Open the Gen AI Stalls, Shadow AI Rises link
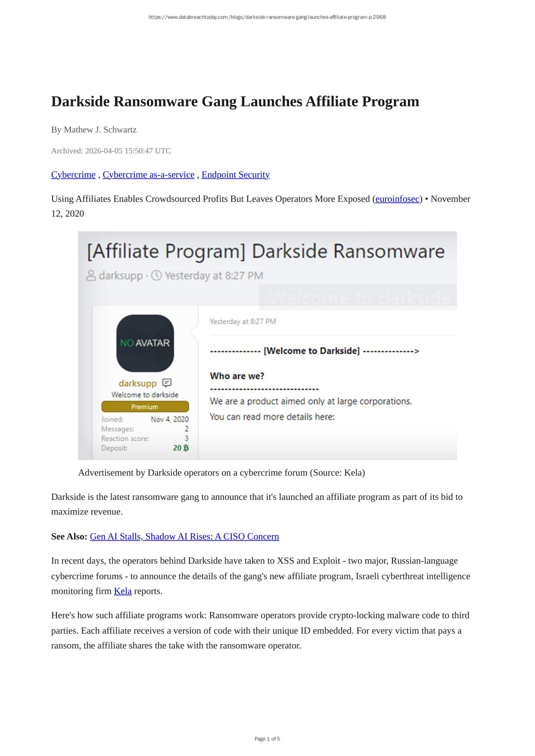Screen dimensions: 535x756 (184, 536)
